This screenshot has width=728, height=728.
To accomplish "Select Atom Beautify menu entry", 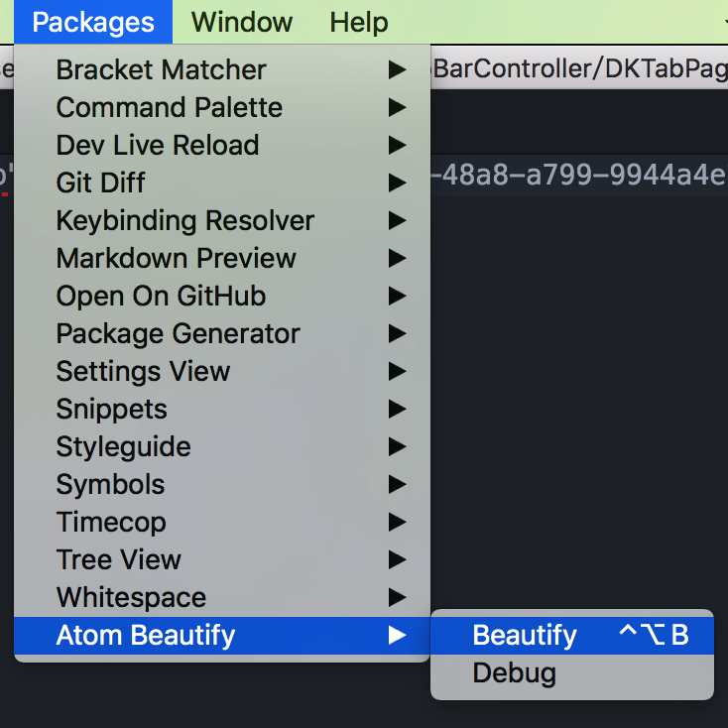I will 222,635.
